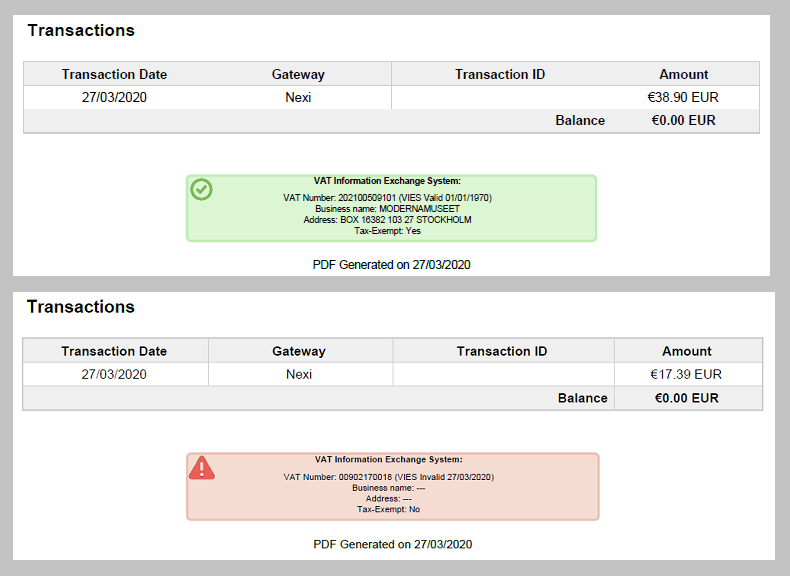Click Tax-Exempt: Yes in green box
This screenshot has width=790, height=576.
click(x=387, y=231)
